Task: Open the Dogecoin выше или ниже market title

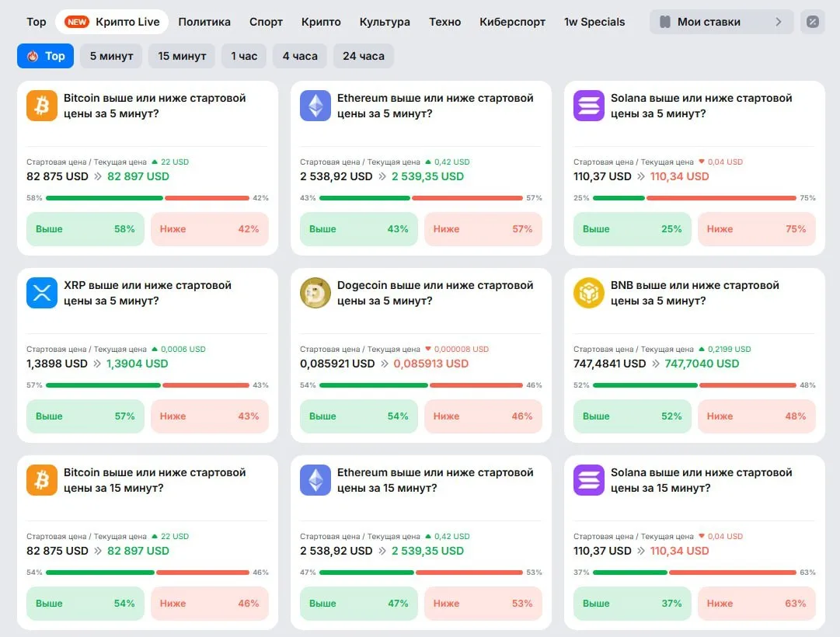Action: click(x=435, y=293)
